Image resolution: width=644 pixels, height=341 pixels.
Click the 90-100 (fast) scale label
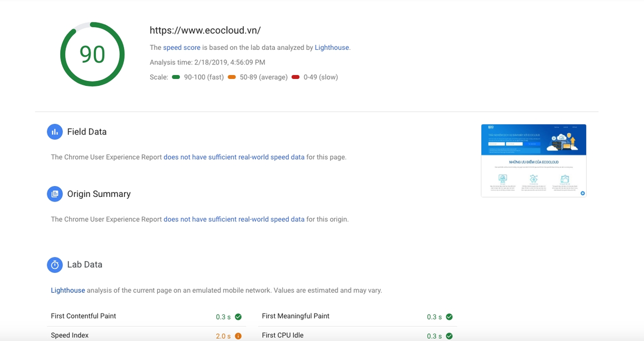[204, 77]
